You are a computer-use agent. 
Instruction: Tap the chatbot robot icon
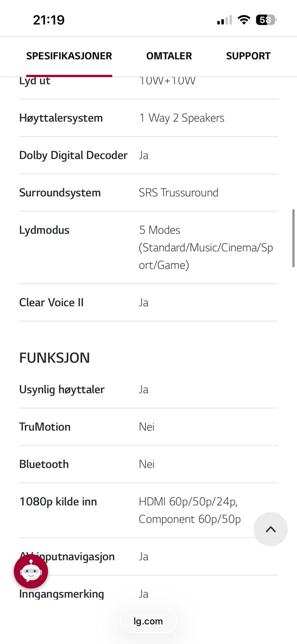tap(31, 571)
